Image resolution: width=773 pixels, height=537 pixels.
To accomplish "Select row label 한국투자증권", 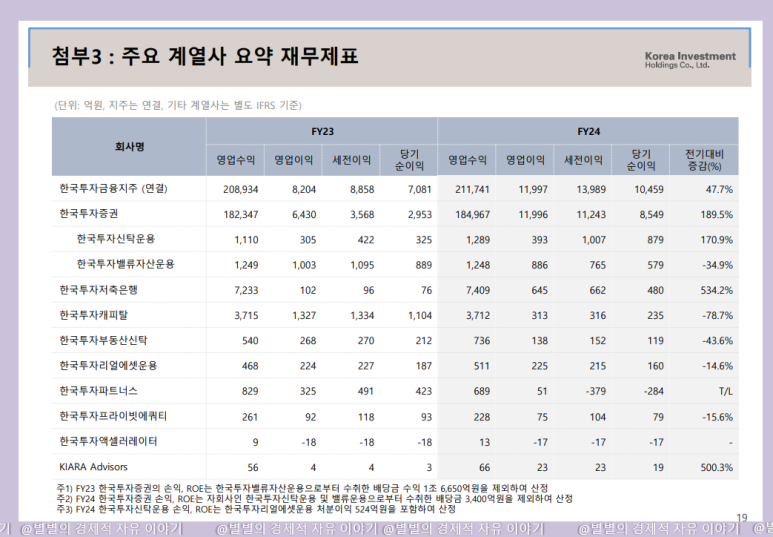I will coord(89,214).
